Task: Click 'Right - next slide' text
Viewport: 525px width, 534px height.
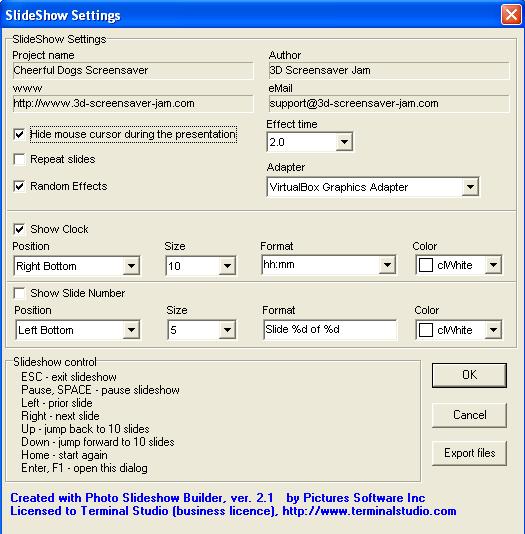Action: click(60, 416)
